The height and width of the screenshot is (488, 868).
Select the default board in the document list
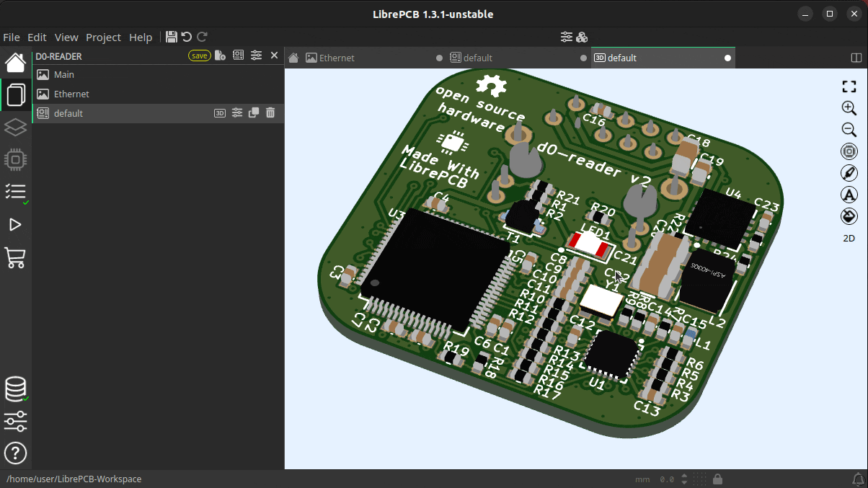(158, 113)
